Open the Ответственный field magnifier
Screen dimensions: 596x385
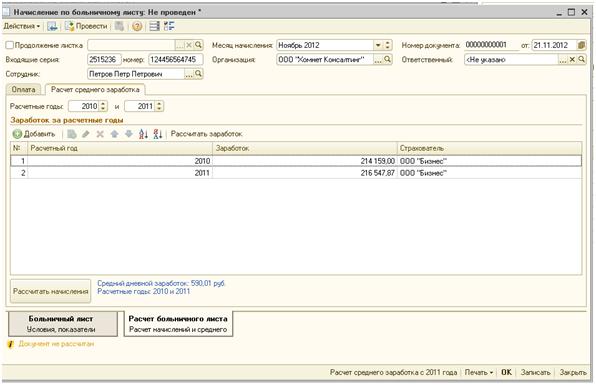pos(582,60)
